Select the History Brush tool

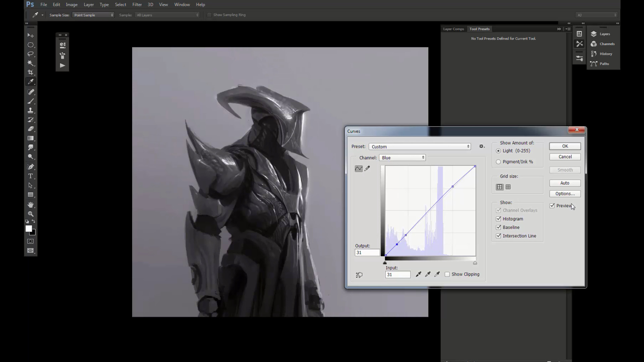(x=31, y=120)
